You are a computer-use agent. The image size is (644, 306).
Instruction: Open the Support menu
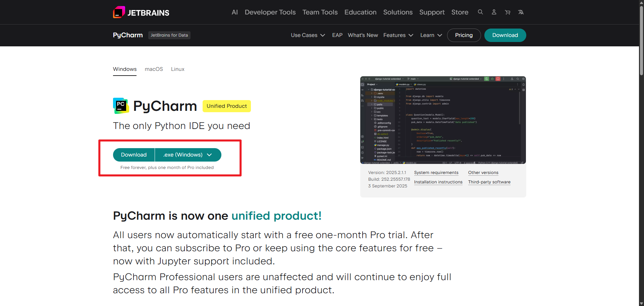click(432, 12)
